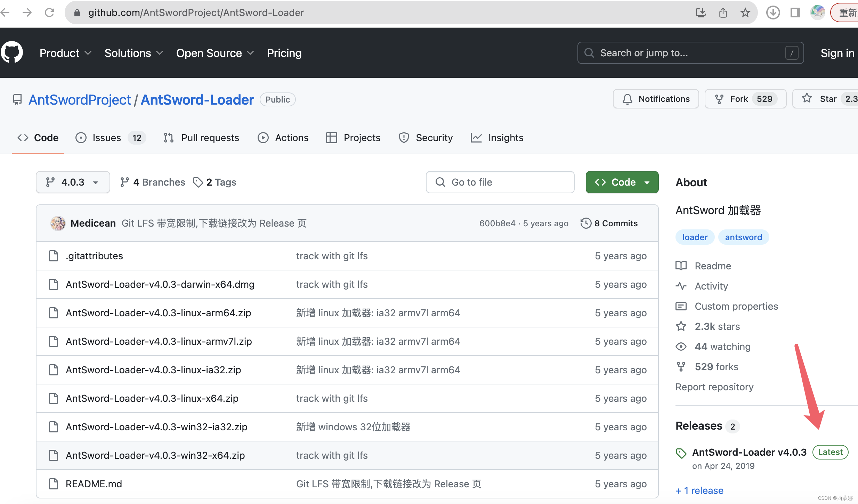Click file icon for .gitattributes
The height and width of the screenshot is (504, 858).
point(54,256)
